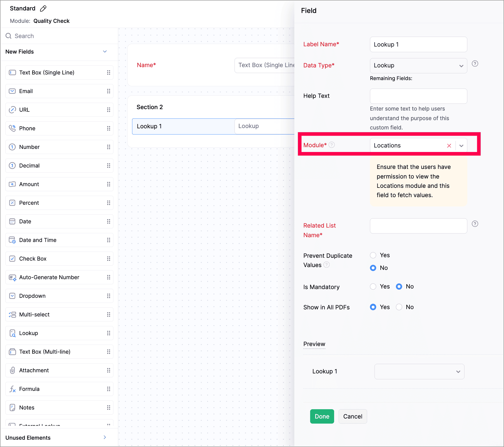
Task: Click the pencil edit icon beside Standard
Action: pyautogui.click(x=43, y=8)
